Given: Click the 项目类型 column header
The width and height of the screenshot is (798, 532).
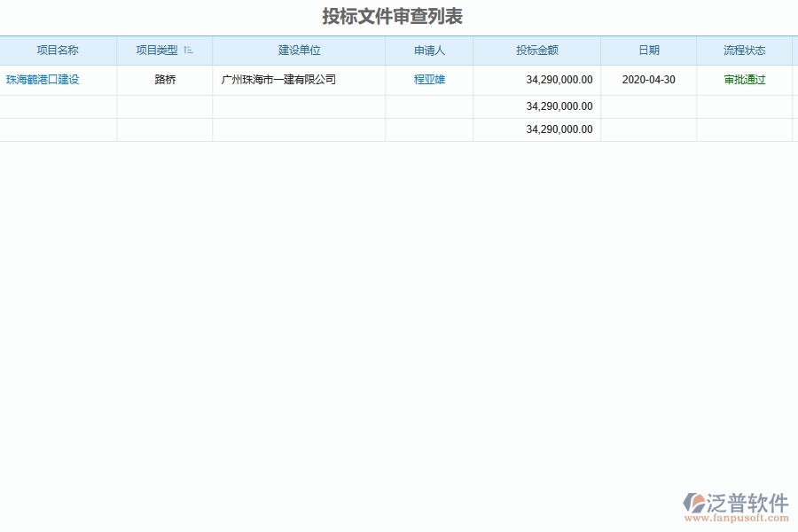Looking at the screenshot, I should coord(160,51).
